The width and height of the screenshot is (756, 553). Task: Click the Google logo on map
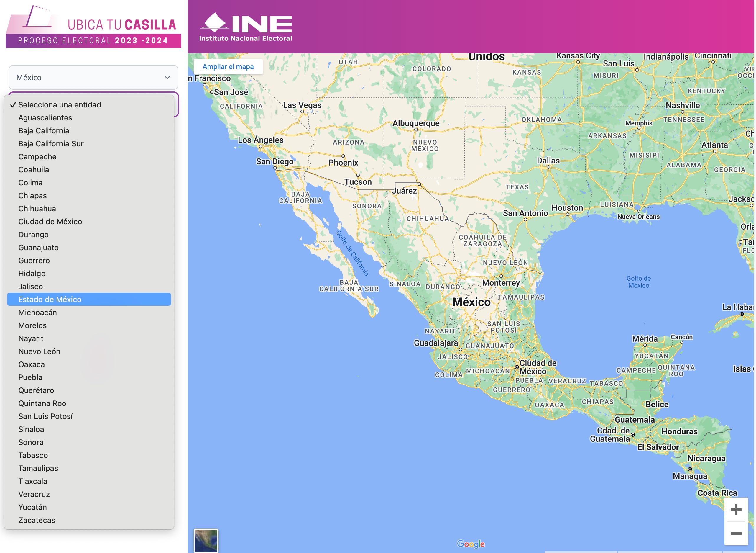coord(471,544)
